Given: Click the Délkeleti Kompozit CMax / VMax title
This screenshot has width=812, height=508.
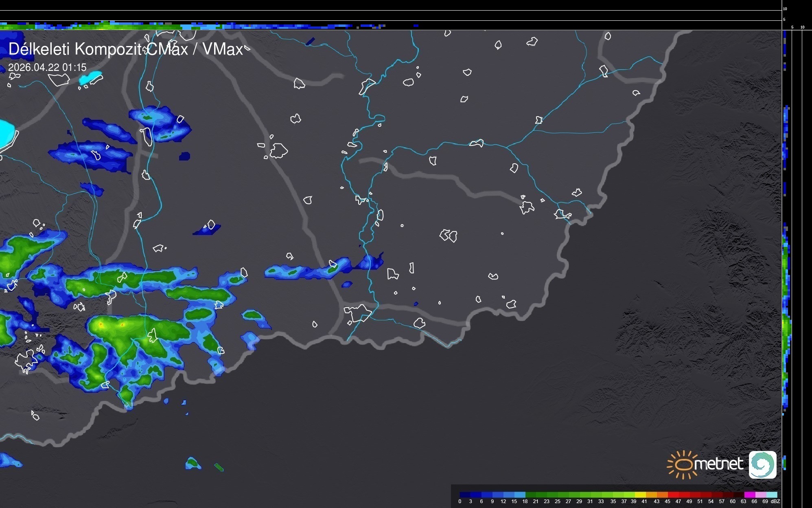Looking at the screenshot, I should pyautogui.click(x=125, y=49).
